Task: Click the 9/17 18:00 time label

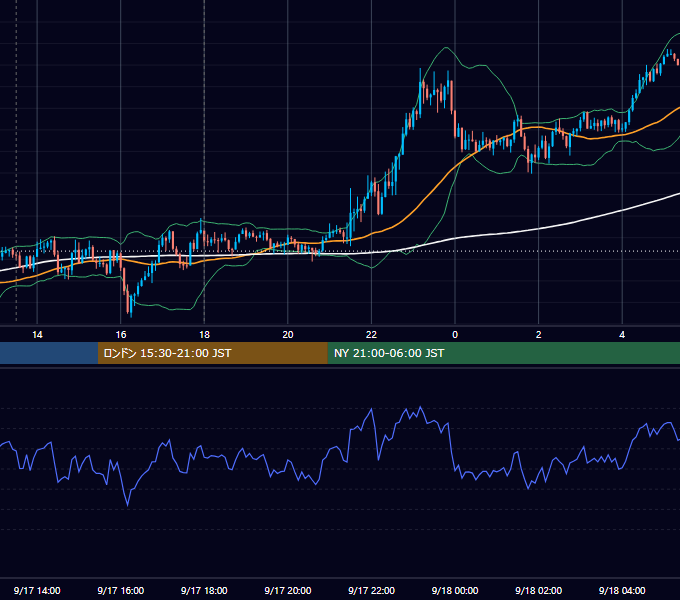Action: pyautogui.click(x=204, y=590)
